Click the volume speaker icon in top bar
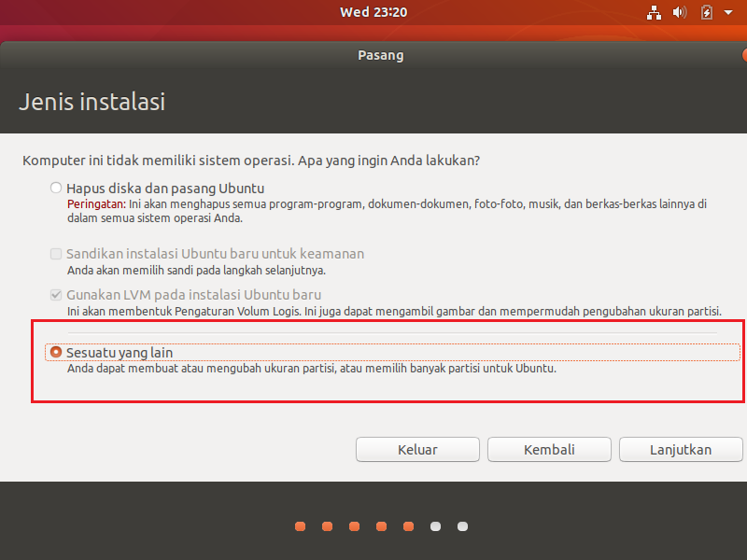 (x=680, y=12)
